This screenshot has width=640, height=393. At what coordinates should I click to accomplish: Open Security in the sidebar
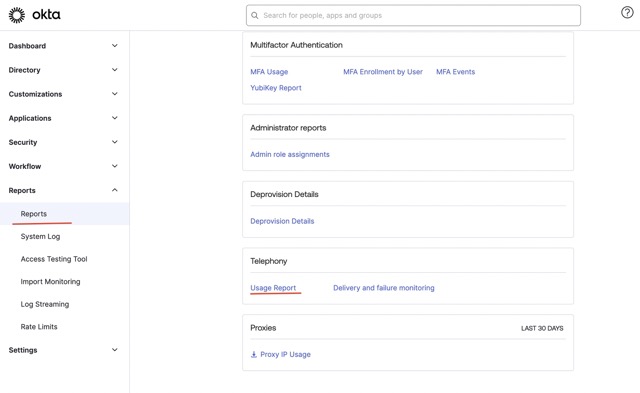coord(23,142)
